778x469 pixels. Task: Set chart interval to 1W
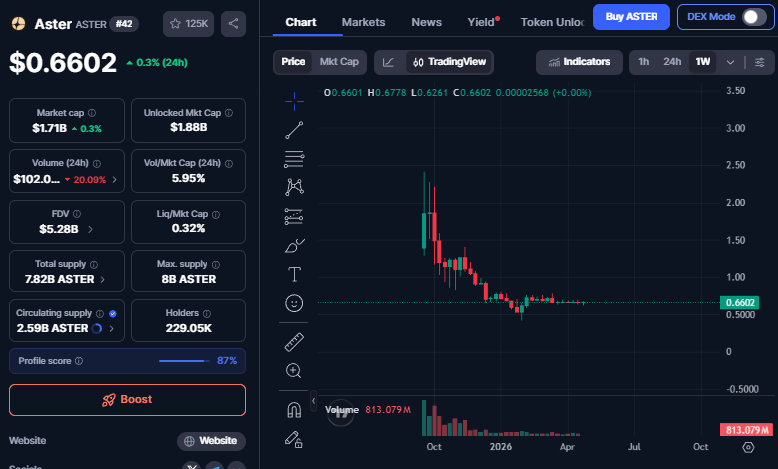point(703,62)
